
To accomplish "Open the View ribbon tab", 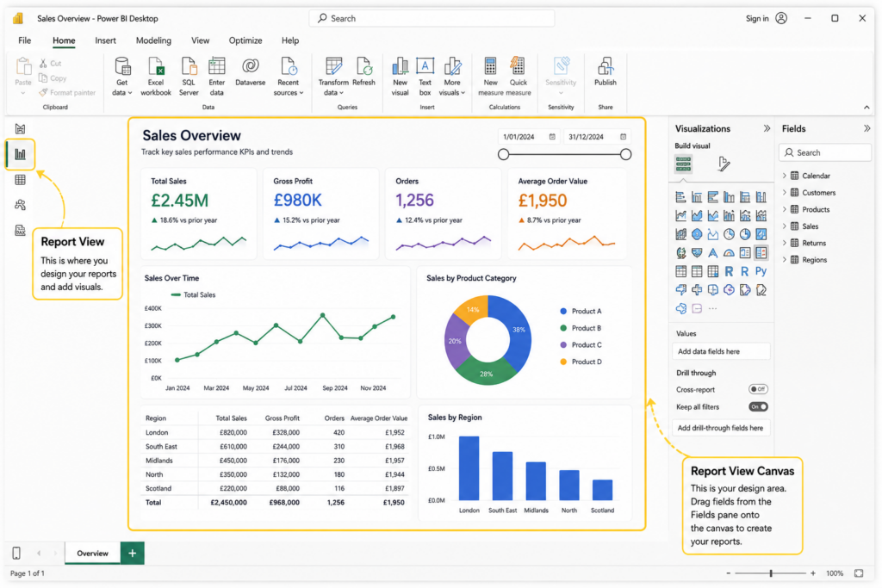I will point(200,40).
